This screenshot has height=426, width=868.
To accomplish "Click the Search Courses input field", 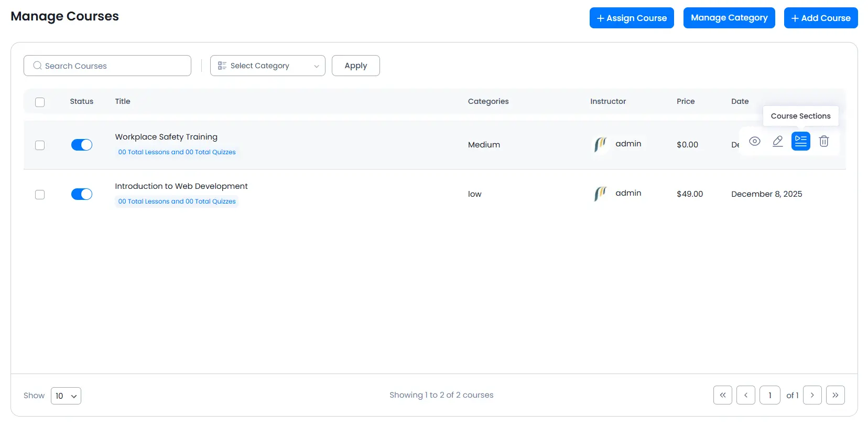I will (107, 66).
